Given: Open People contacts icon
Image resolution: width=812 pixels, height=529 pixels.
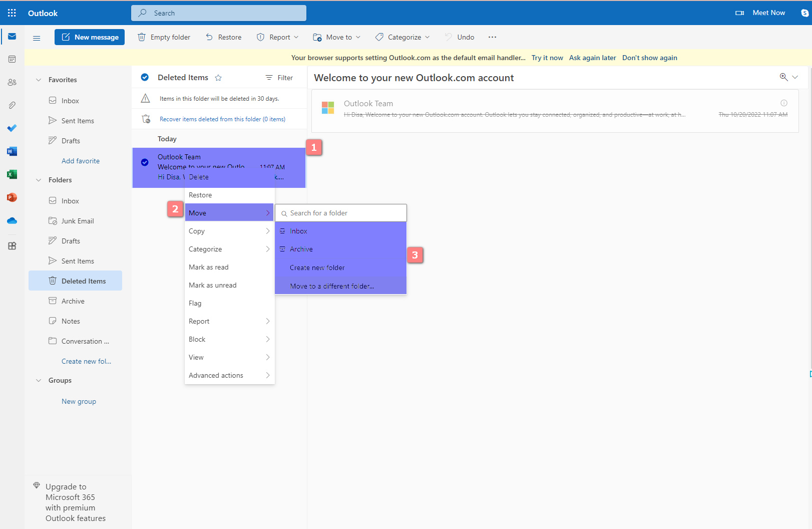Looking at the screenshot, I should click(12, 82).
